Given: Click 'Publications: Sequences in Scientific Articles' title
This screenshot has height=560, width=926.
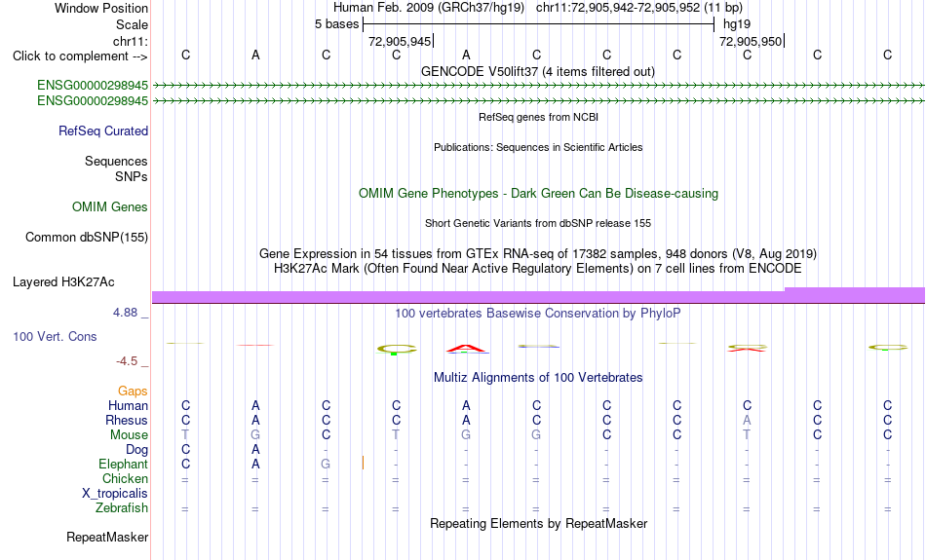Looking at the screenshot, I should [x=538, y=147].
